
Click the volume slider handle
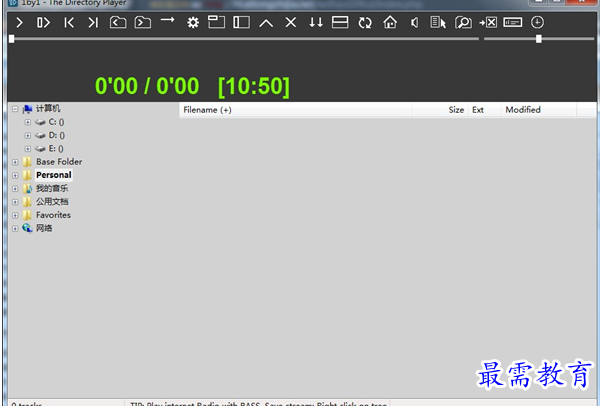[x=539, y=39]
